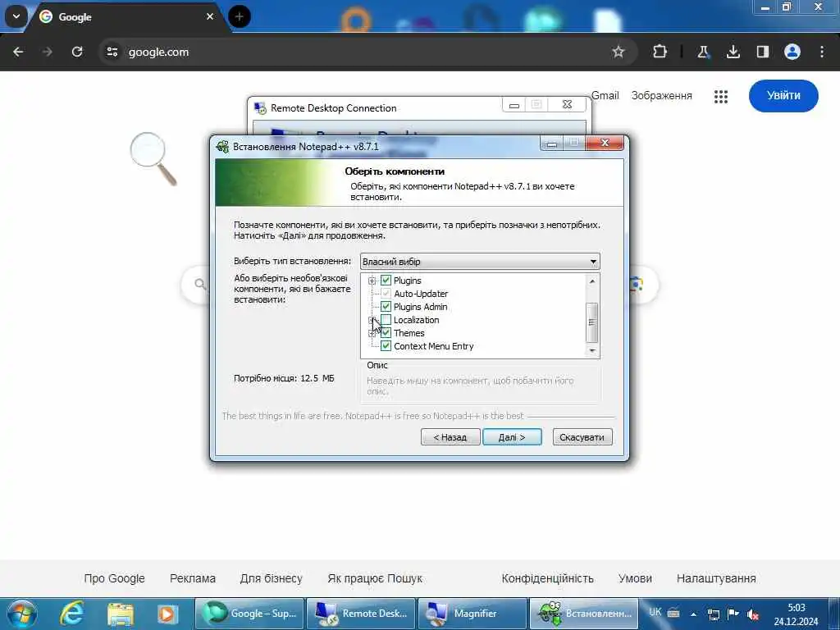
Task: Open Як працює Пошук footer link
Action: click(375, 578)
